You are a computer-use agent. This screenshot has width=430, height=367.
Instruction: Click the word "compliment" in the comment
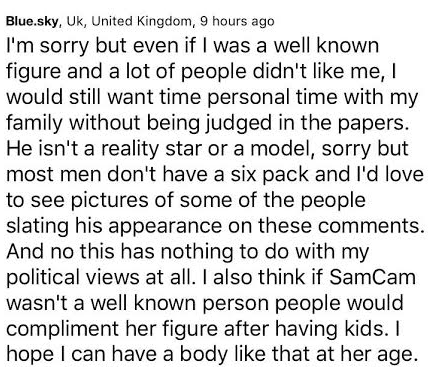pyautogui.click(x=63, y=329)
